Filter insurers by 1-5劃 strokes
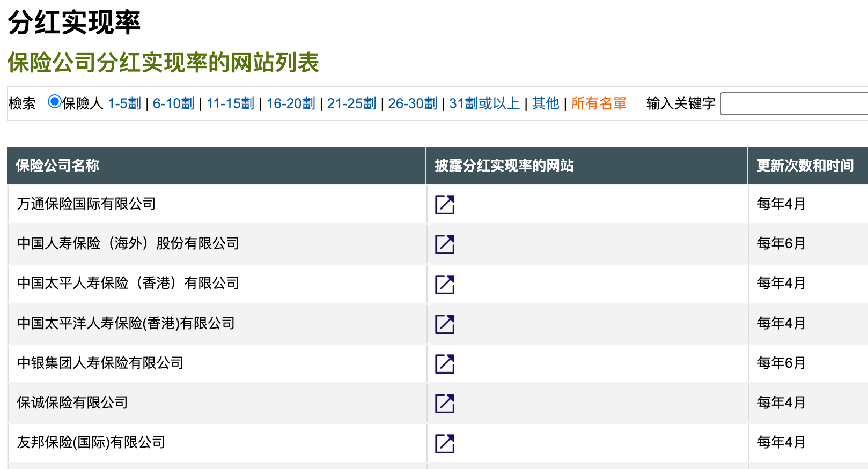868x469 pixels. [x=124, y=103]
